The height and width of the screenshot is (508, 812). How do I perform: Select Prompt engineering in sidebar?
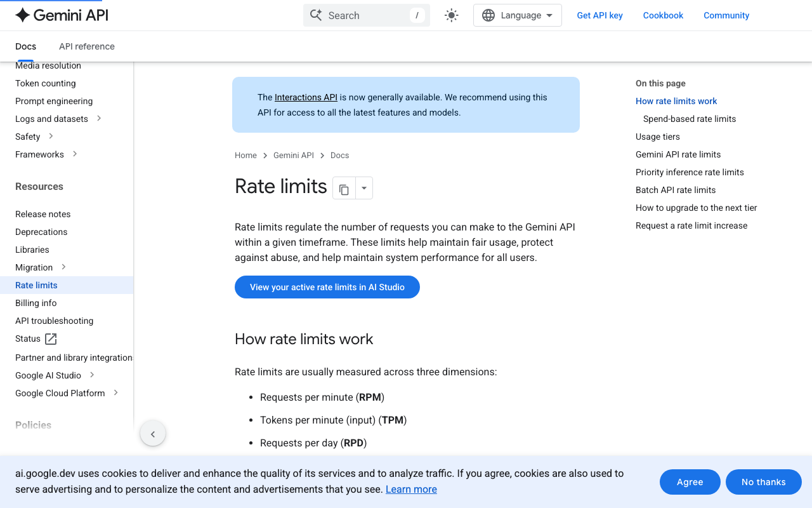pos(54,101)
